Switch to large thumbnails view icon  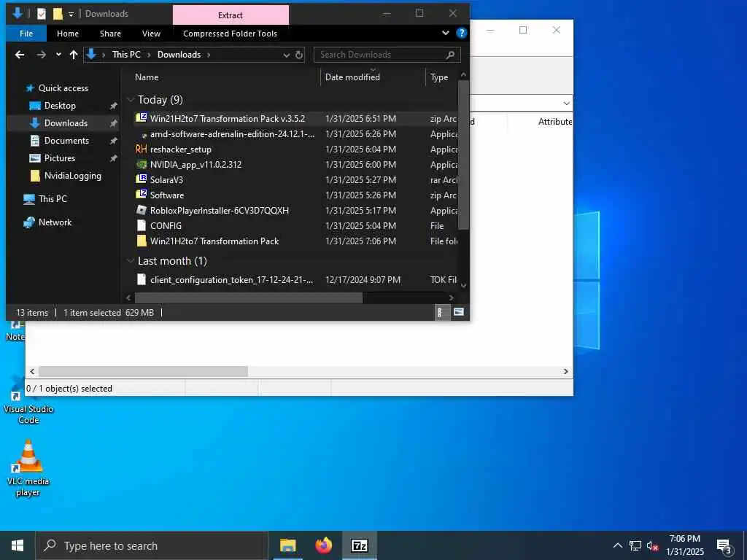pos(459,312)
